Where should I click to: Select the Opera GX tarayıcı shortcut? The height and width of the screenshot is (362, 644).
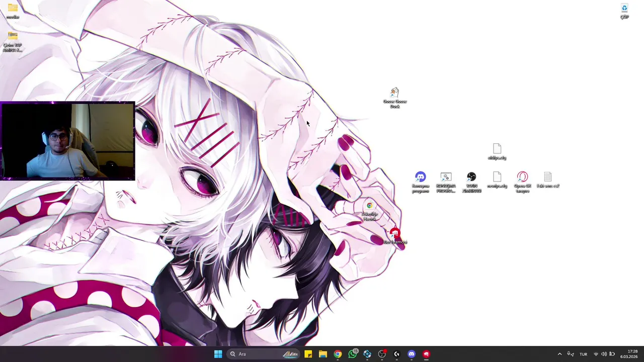523,182
